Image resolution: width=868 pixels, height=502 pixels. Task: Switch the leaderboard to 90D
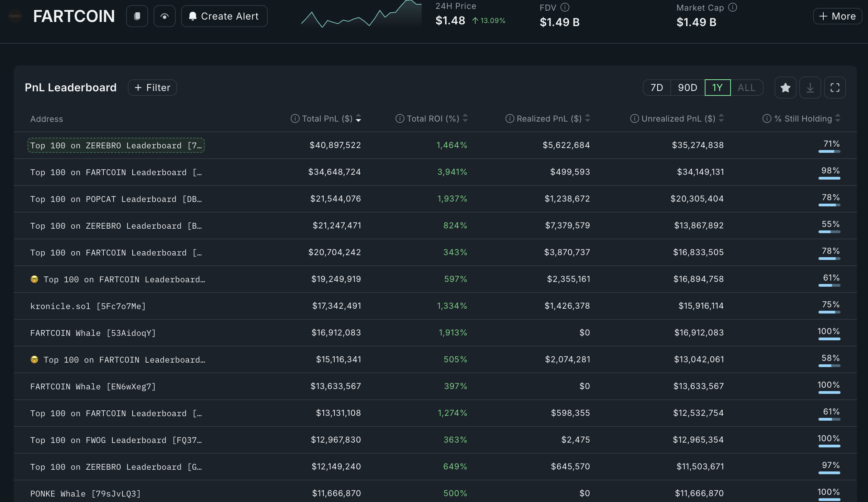[687, 88]
